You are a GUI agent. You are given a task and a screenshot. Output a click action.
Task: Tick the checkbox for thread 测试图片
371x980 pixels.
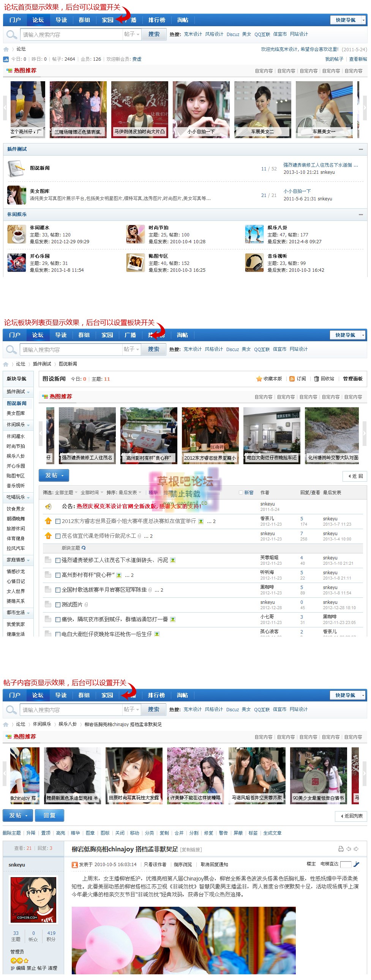click(58, 605)
